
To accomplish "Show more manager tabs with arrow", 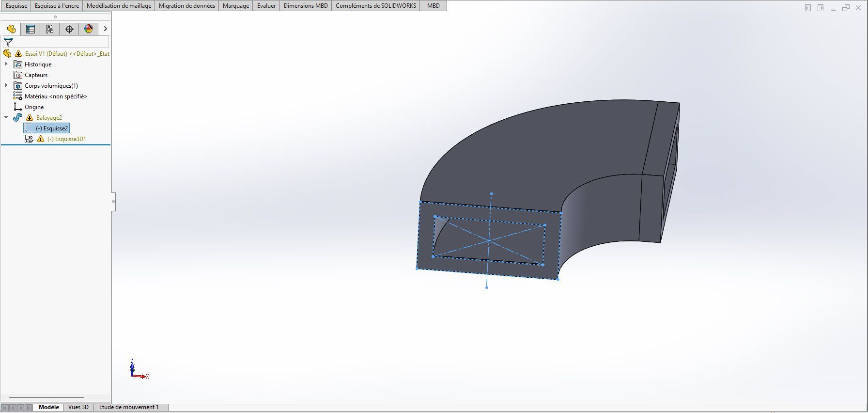I will pyautogui.click(x=105, y=29).
